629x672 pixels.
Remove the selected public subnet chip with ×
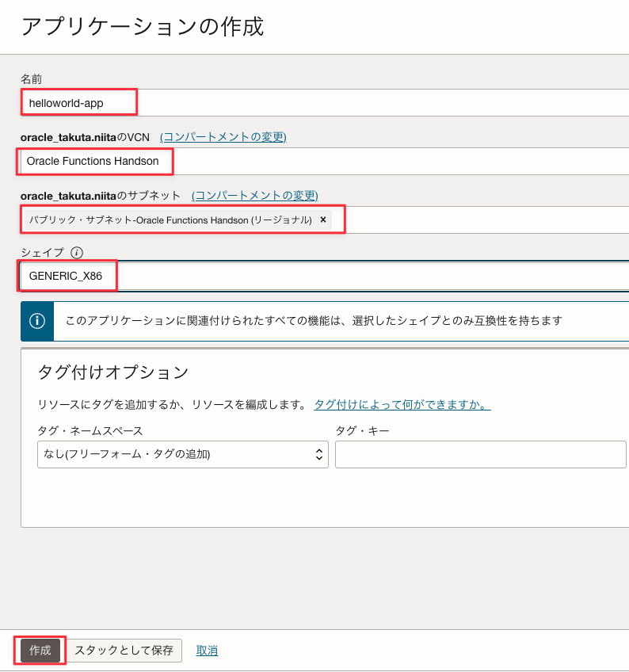click(323, 220)
